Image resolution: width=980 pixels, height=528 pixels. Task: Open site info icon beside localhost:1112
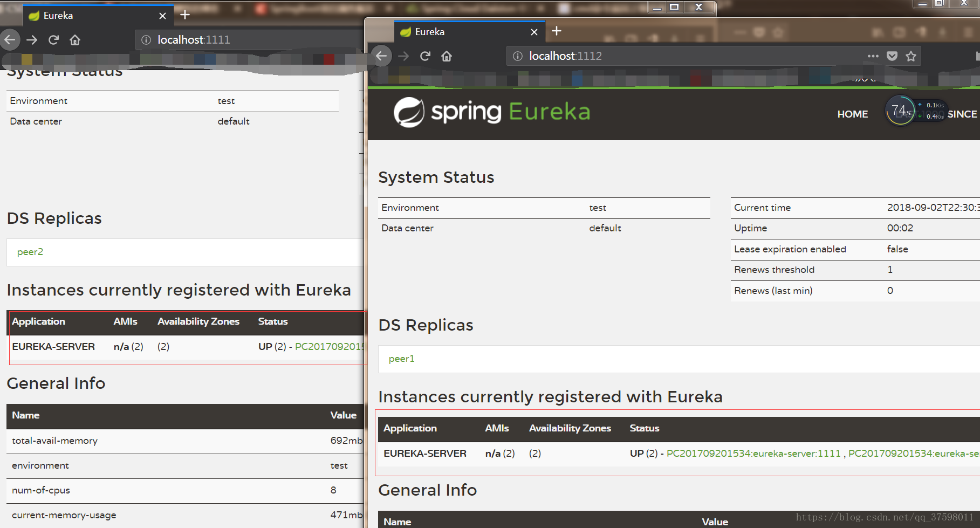[518, 56]
